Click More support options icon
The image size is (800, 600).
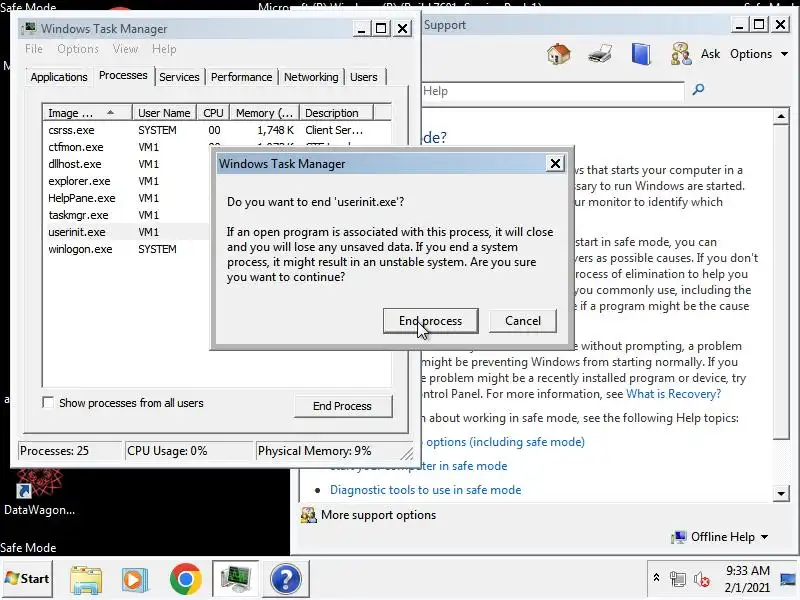(308, 515)
